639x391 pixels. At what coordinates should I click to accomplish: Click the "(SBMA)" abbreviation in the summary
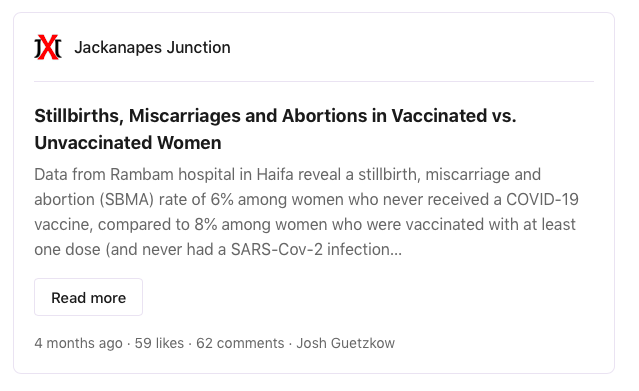tap(127, 199)
